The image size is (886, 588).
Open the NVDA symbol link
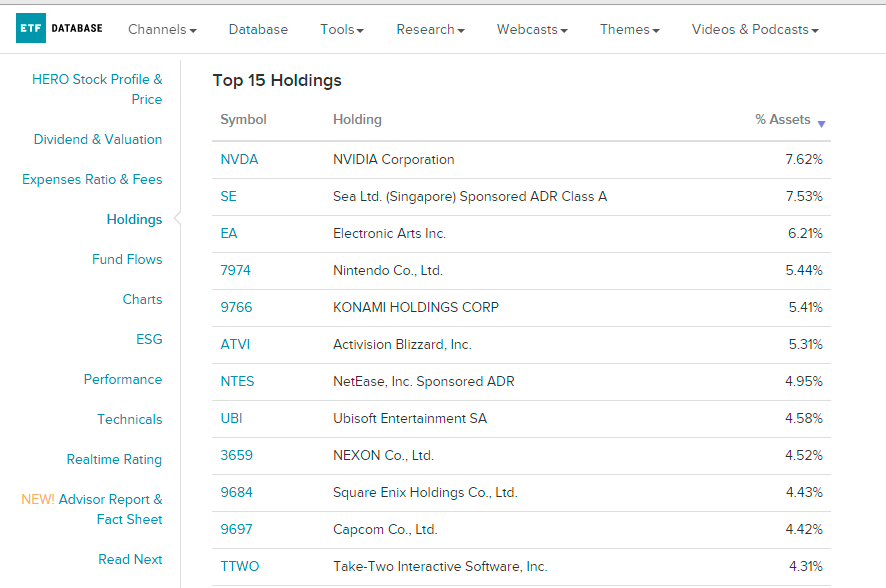pos(239,160)
